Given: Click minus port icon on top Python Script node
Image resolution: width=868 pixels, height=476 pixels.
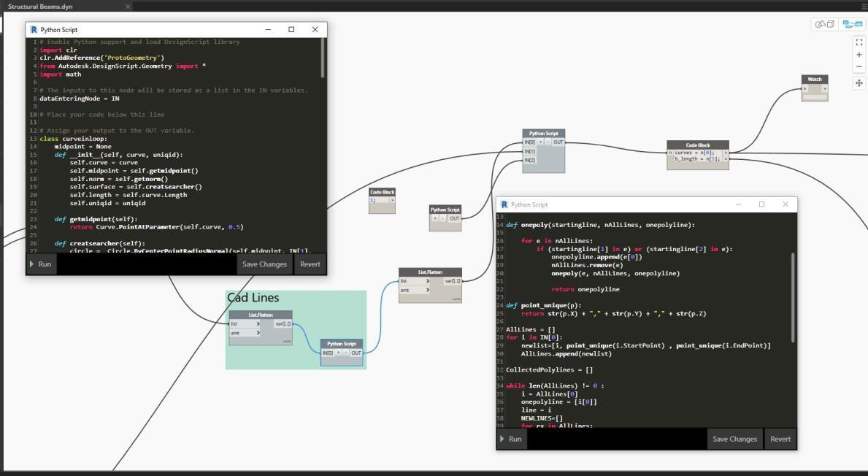Looking at the screenshot, I should pos(548,142).
